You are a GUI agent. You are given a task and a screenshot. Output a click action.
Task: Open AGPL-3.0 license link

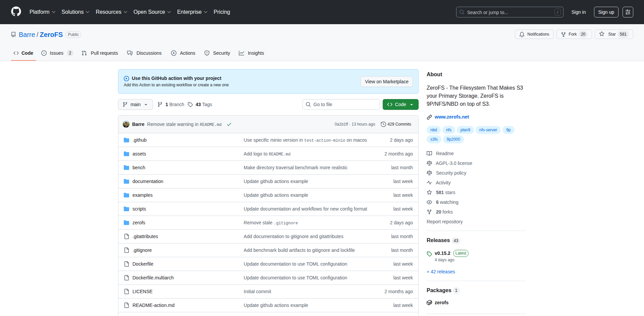pyautogui.click(x=449, y=163)
